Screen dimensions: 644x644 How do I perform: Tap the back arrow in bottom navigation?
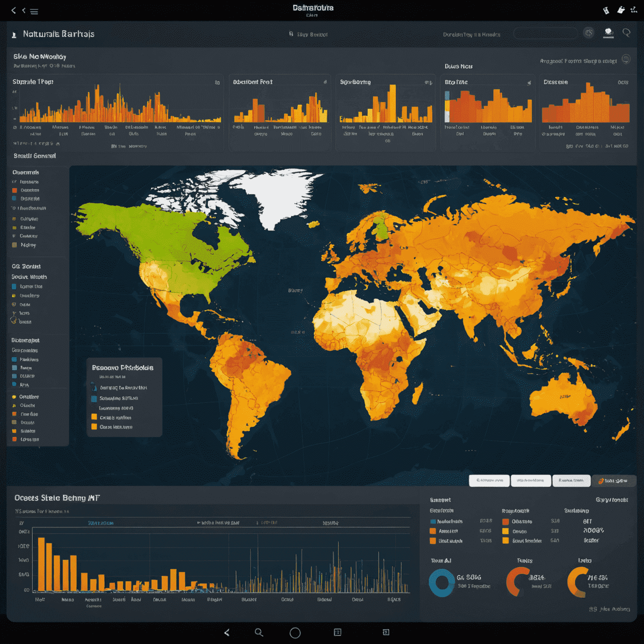point(227,632)
